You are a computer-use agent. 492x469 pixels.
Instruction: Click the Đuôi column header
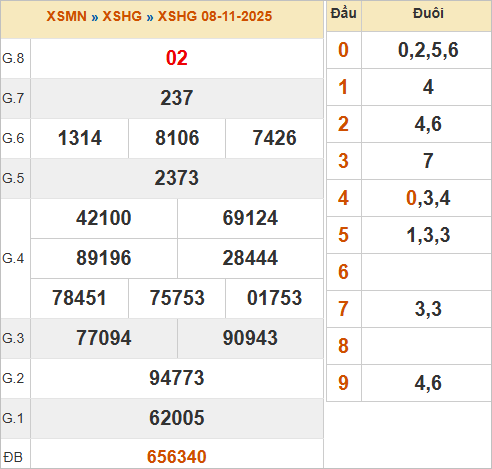[x=428, y=13]
